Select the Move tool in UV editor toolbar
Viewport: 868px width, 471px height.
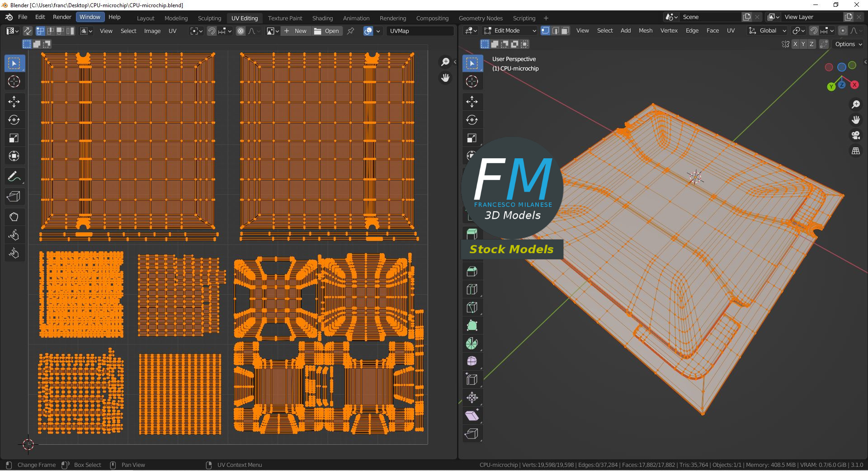14,102
